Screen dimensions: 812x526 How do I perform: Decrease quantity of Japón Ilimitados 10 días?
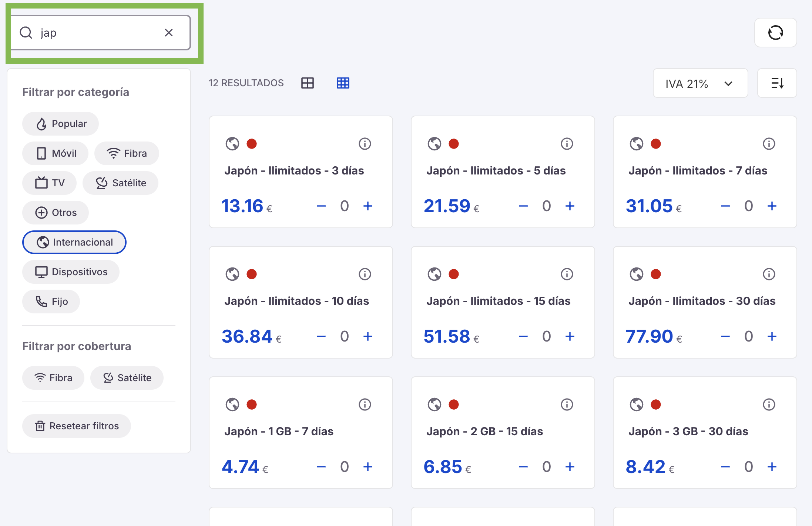[x=321, y=336]
